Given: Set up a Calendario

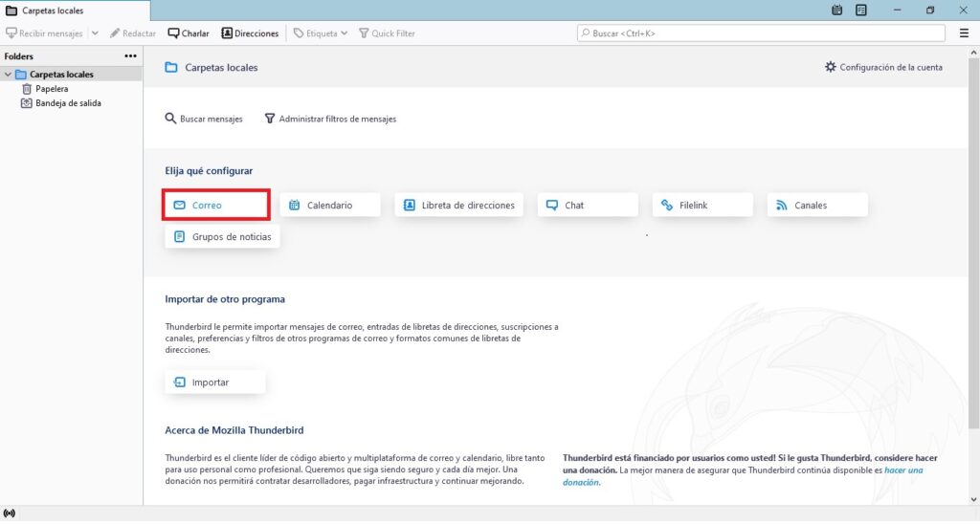Looking at the screenshot, I should pyautogui.click(x=330, y=205).
